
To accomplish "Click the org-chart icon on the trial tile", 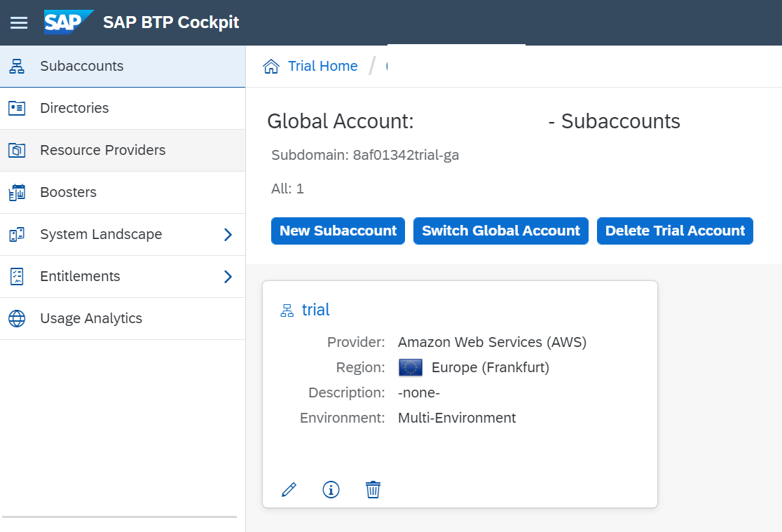I will [x=287, y=309].
